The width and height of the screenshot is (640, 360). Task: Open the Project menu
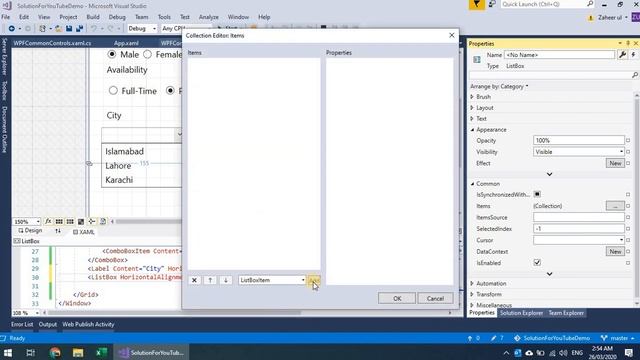tap(68, 17)
